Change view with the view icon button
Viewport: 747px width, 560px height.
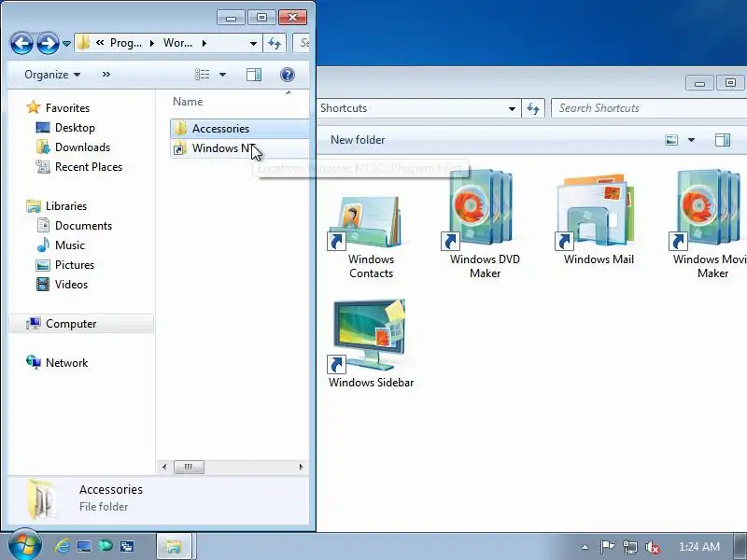(203, 75)
